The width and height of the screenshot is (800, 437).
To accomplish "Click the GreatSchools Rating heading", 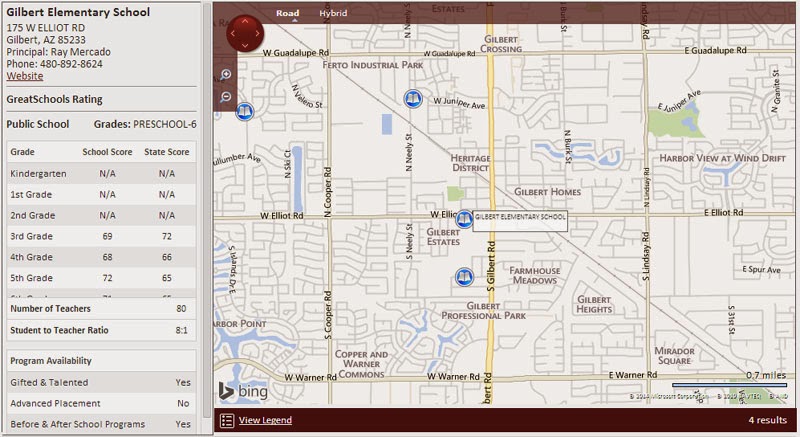I will (x=54, y=99).
